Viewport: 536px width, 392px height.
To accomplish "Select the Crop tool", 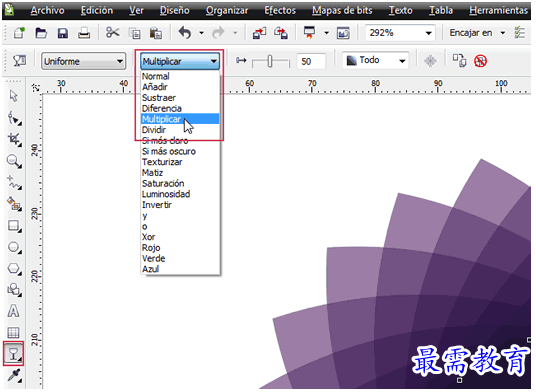I will pos(14,139).
